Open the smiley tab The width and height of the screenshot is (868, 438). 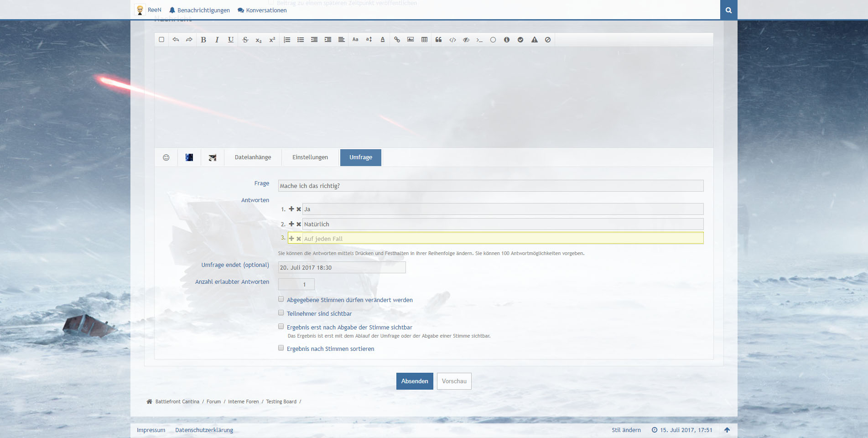pyautogui.click(x=166, y=157)
